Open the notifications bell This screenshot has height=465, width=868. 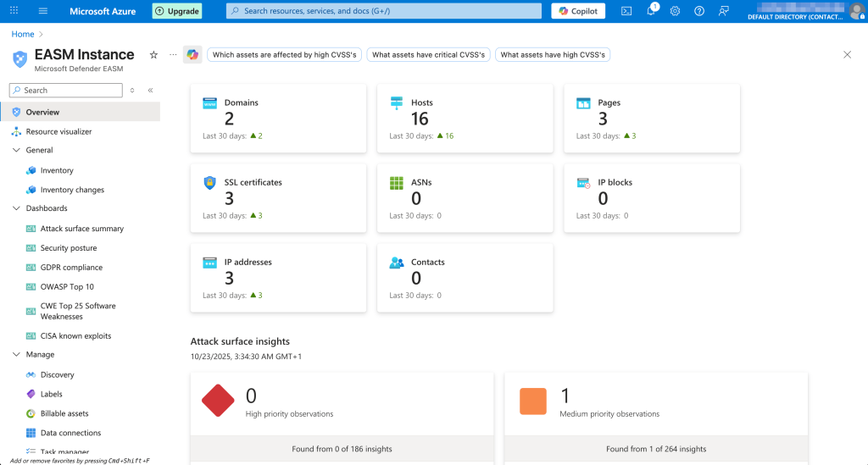click(x=651, y=11)
